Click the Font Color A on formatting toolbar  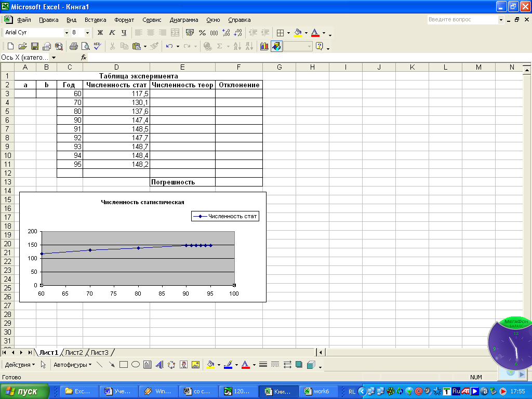[x=315, y=33]
